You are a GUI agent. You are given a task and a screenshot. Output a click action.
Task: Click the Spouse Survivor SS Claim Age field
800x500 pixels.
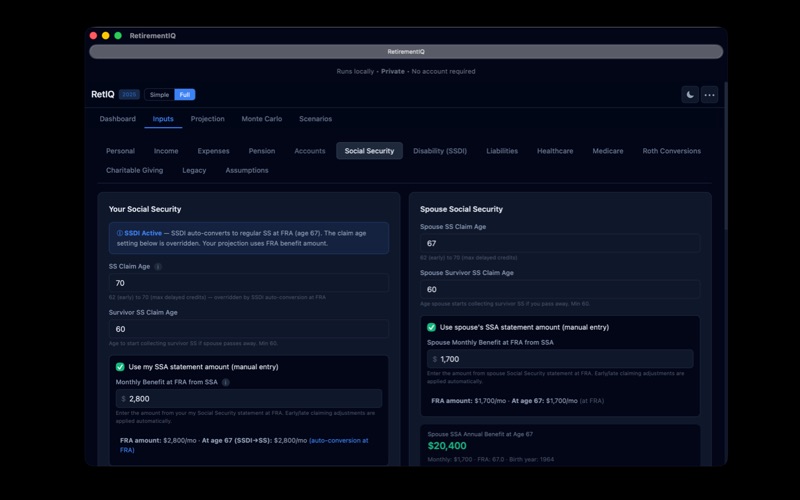point(560,289)
